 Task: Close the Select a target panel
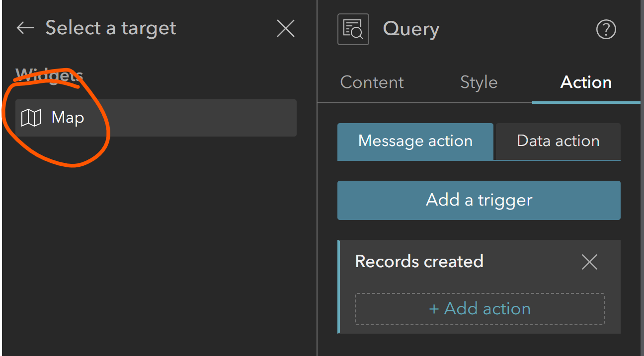[286, 29]
